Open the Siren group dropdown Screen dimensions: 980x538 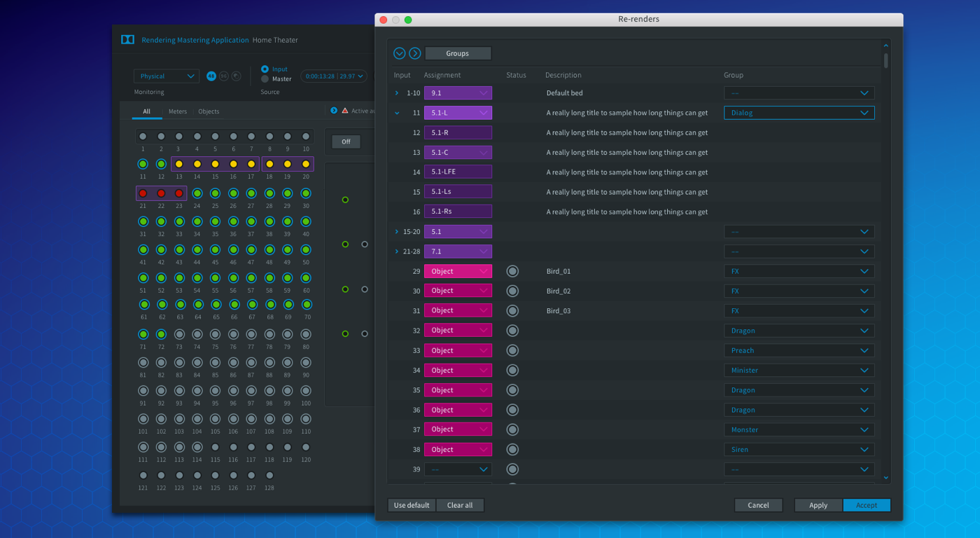[799, 450]
